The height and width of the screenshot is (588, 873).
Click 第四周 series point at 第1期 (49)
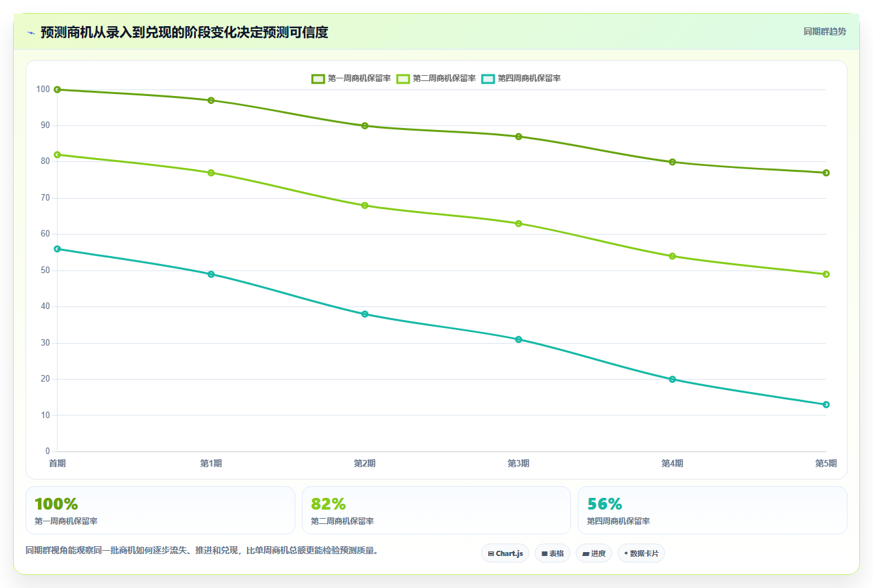pyautogui.click(x=211, y=274)
